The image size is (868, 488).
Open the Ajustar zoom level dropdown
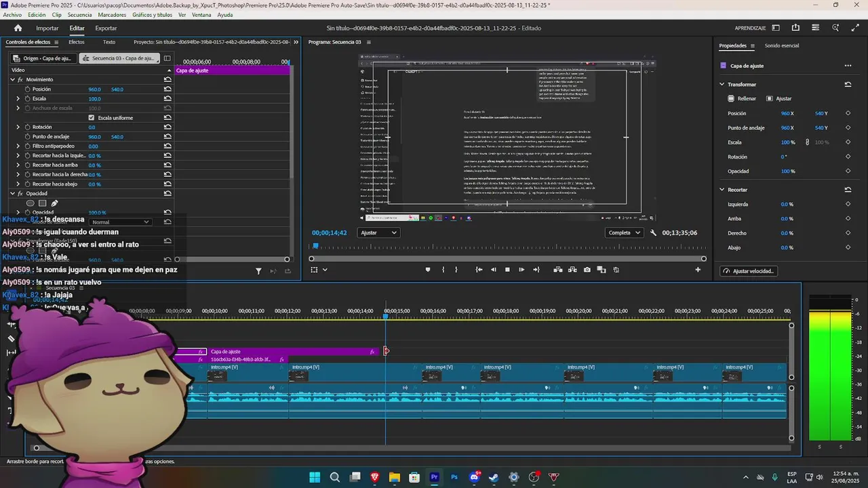coord(378,232)
